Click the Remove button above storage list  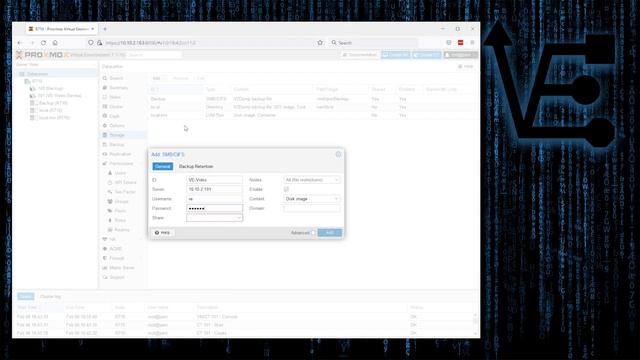pyautogui.click(x=180, y=78)
